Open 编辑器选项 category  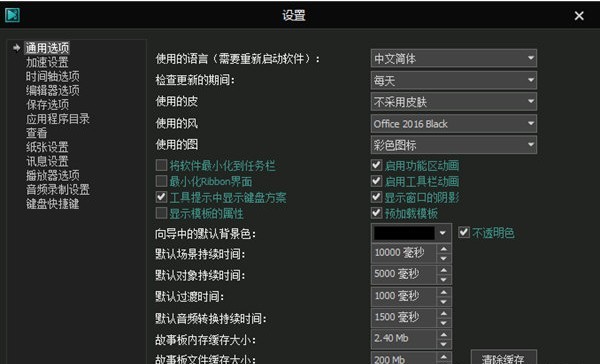pyautogui.click(x=53, y=90)
